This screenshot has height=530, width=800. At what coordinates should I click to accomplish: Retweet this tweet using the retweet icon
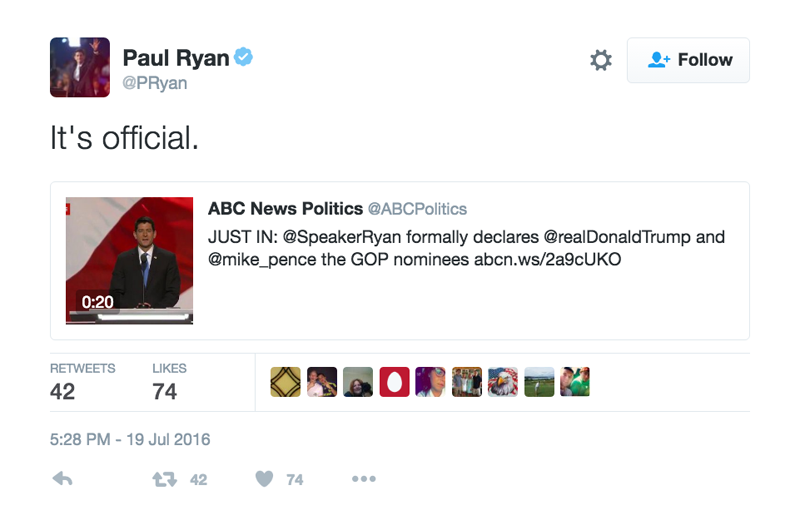pyautogui.click(x=165, y=479)
